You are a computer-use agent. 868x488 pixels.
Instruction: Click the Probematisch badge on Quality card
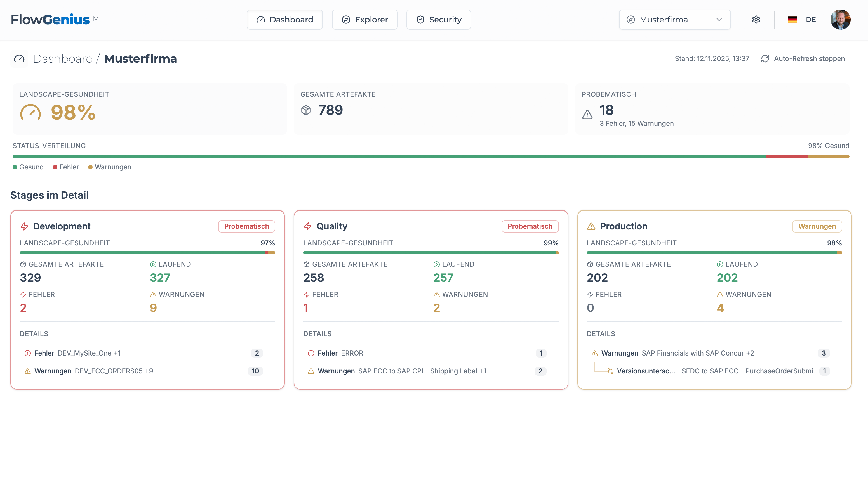(530, 226)
